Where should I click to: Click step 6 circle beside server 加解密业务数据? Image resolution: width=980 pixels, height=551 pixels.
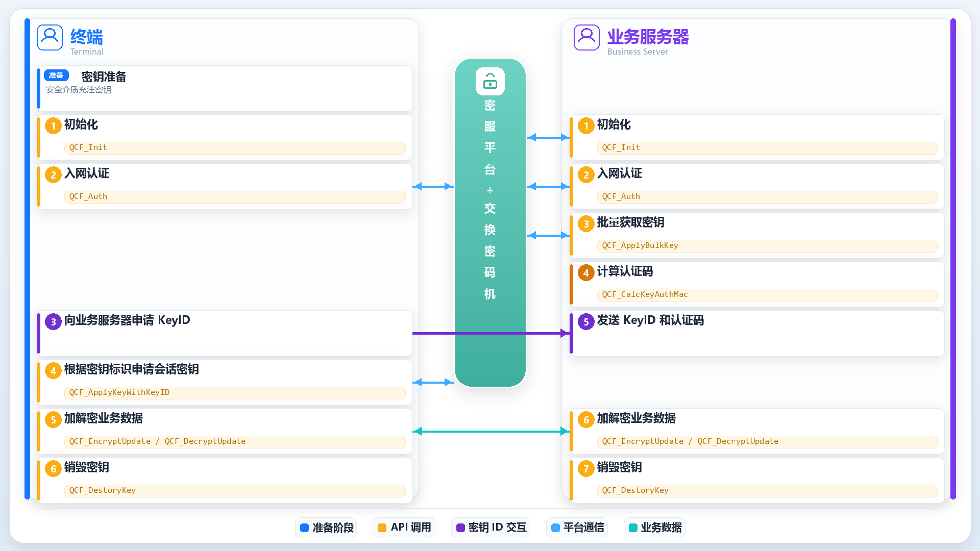pyautogui.click(x=586, y=419)
